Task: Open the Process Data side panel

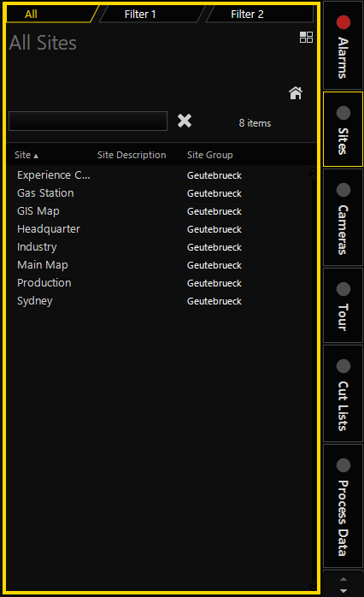Action: 343,506
